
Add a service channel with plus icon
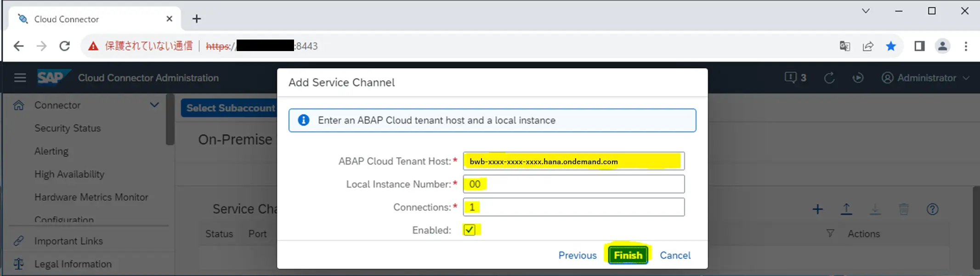(x=817, y=210)
